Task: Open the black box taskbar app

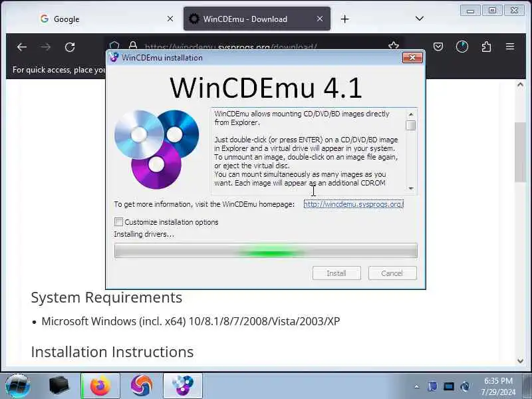Action: point(59,386)
